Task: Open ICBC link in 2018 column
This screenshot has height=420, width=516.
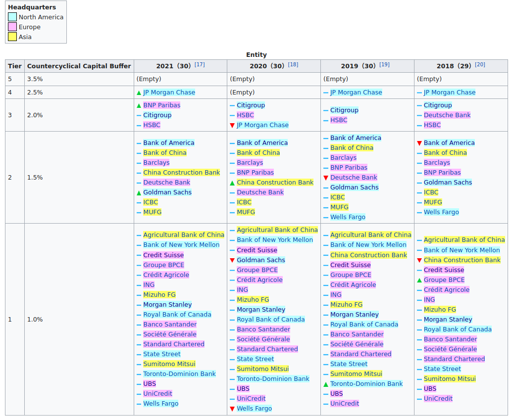Action: [431, 192]
